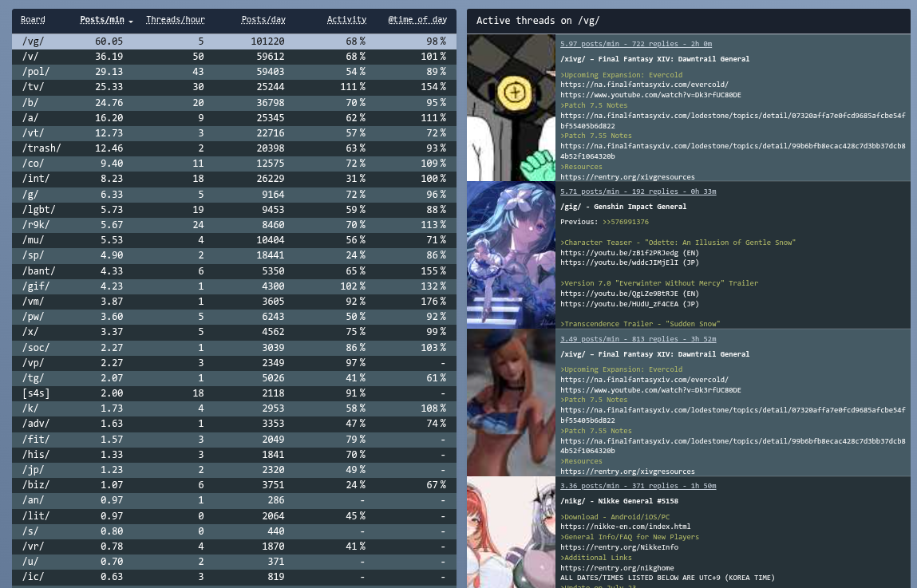917x588 pixels.
Task: Select the /tv/ board row
Action: coord(234,87)
